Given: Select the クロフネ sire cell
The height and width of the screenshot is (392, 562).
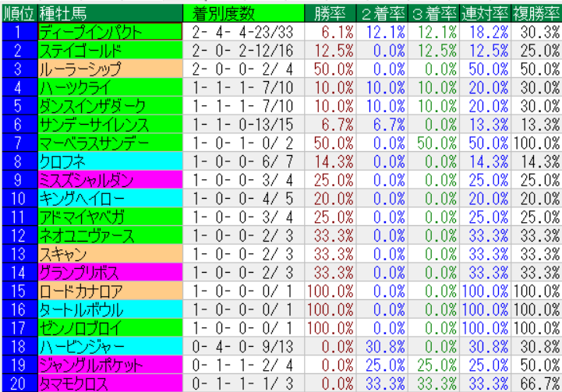Looking at the screenshot, I should pyautogui.click(x=110, y=161).
